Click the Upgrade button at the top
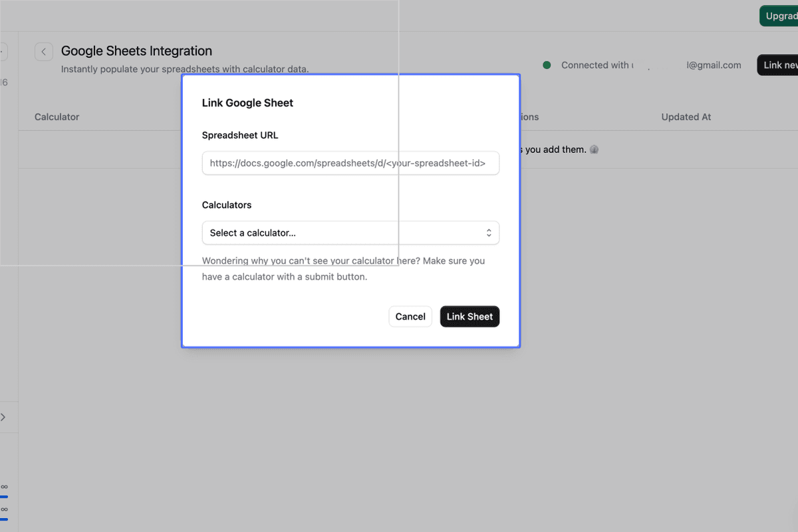Viewport: 798px width, 532px height. click(x=779, y=16)
